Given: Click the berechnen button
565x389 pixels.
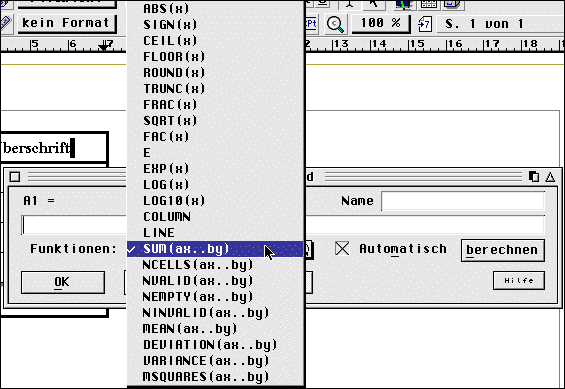Looking at the screenshot, I should [503, 250].
